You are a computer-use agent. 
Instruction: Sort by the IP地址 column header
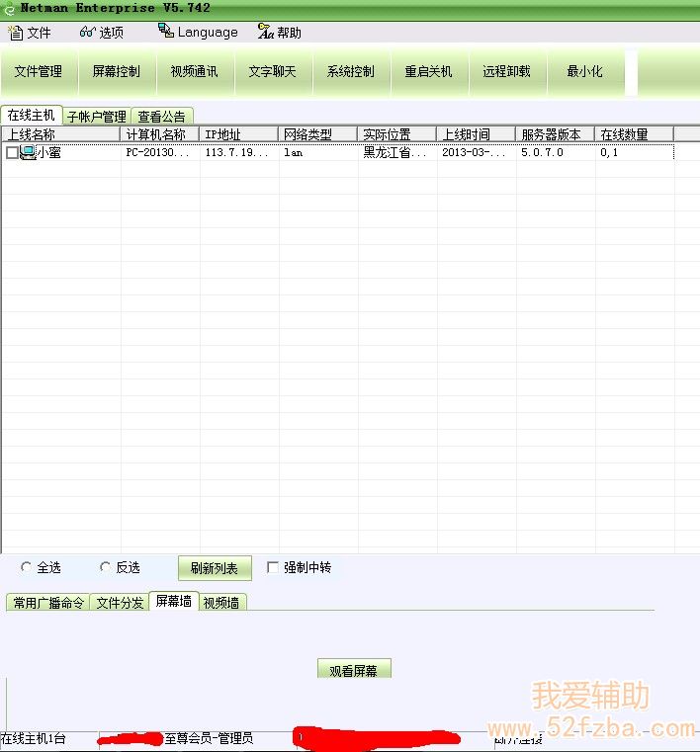239,134
